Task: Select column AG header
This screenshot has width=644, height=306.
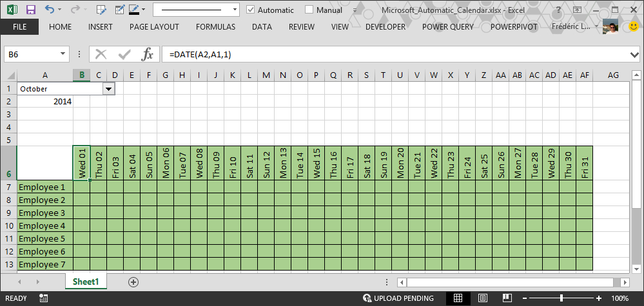Action: pos(613,75)
